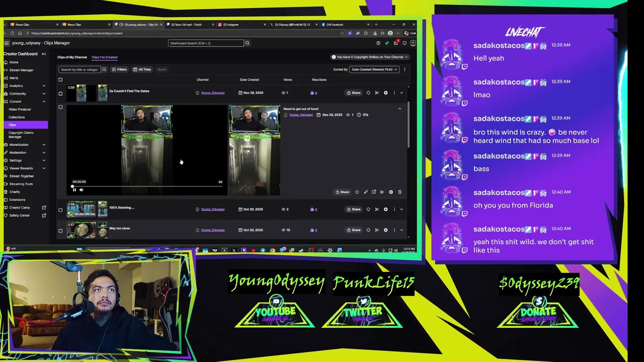The image size is (644, 362).
Task: Switch to Facebook browser tab
Action: pyautogui.click(x=346, y=25)
